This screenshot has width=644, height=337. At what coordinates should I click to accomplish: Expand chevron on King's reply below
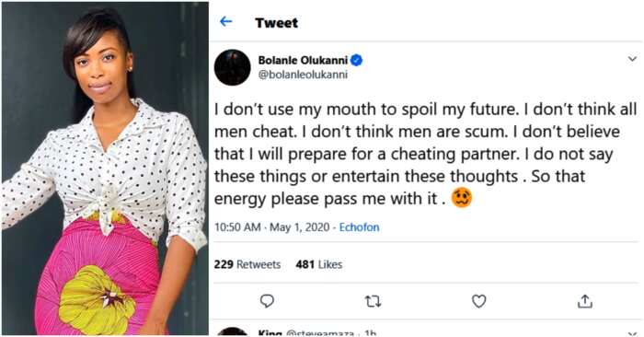[632, 333]
